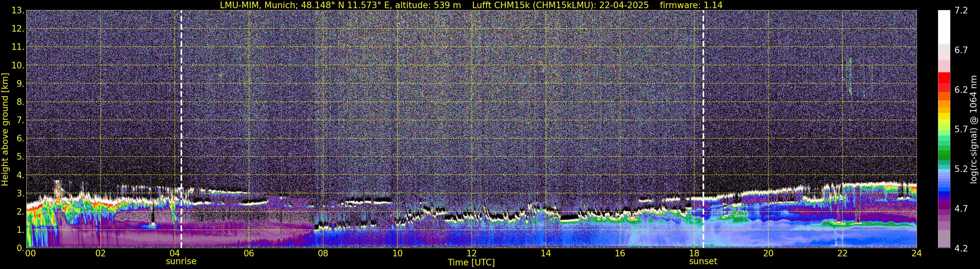The width and height of the screenshot is (980, 269).
Task: Click the height axis tick '6.'
Action: click(20, 139)
